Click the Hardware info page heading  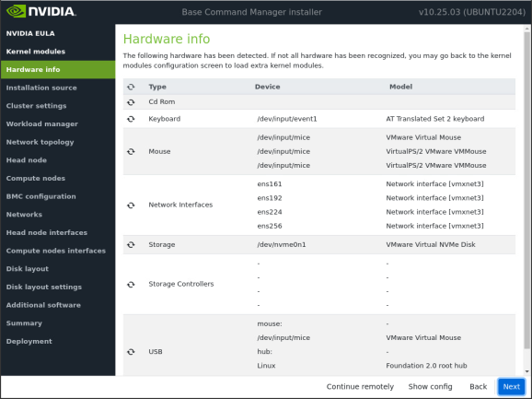(167, 39)
